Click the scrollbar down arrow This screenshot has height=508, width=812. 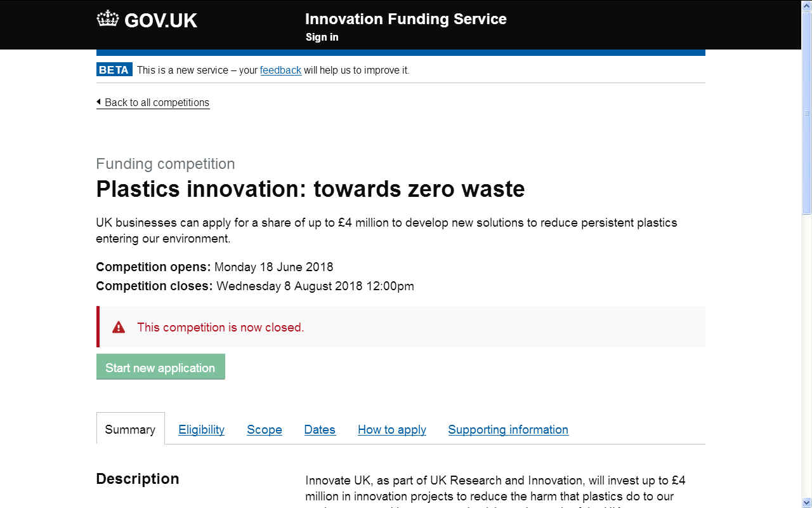[806, 503]
